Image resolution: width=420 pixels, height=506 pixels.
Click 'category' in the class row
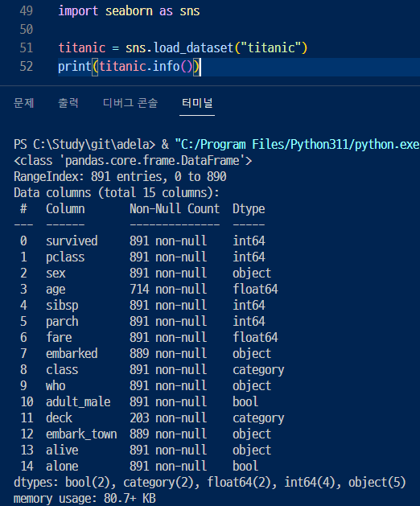click(258, 370)
